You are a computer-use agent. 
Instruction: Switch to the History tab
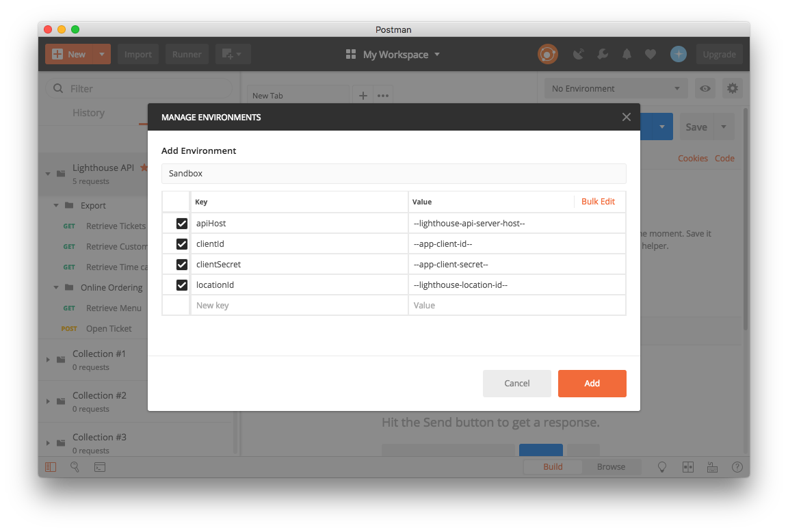(x=88, y=113)
